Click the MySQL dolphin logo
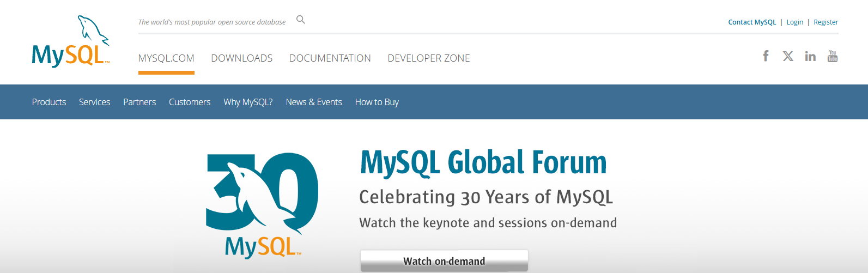 click(71, 41)
